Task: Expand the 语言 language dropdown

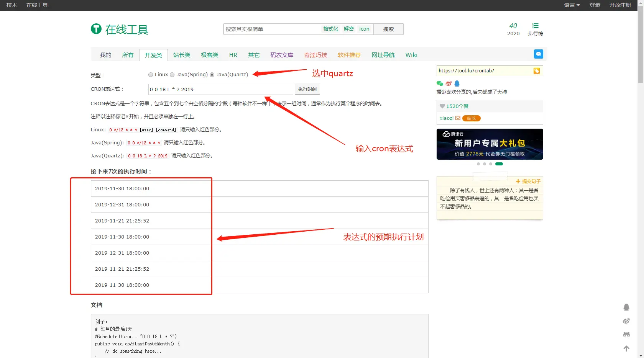Action: point(572,5)
